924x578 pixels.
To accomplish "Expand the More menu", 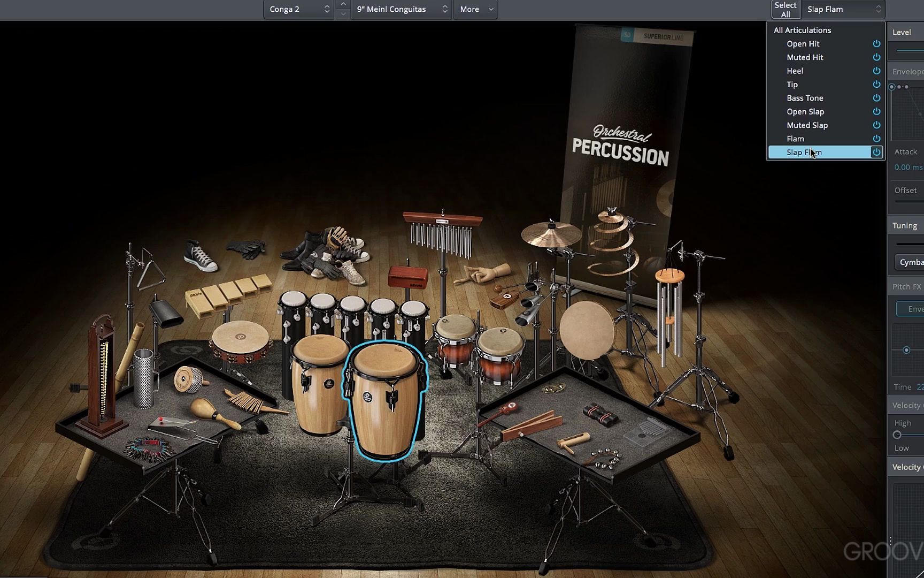I will click(x=475, y=9).
